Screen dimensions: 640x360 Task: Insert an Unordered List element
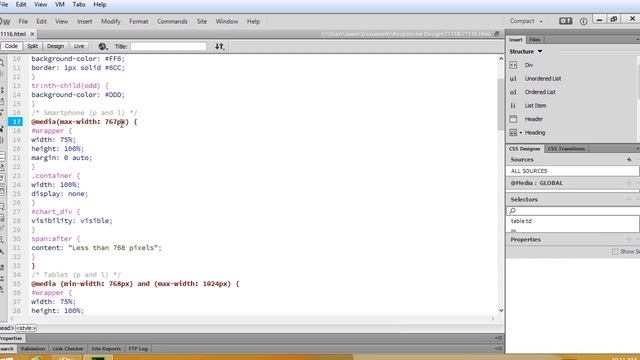pos(543,78)
